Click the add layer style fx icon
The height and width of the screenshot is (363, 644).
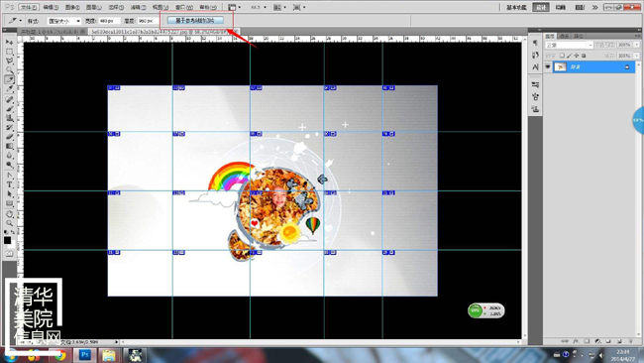pos(576,341)
